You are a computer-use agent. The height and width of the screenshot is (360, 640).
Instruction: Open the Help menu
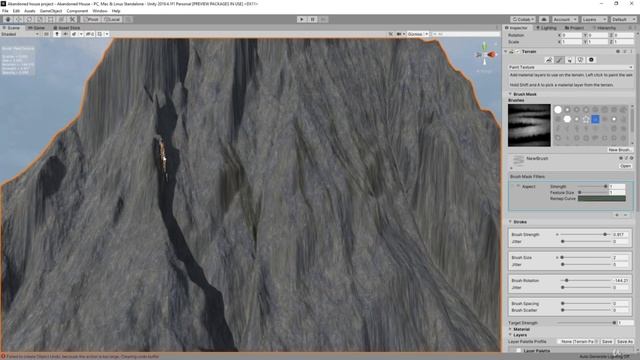[116, 11]
